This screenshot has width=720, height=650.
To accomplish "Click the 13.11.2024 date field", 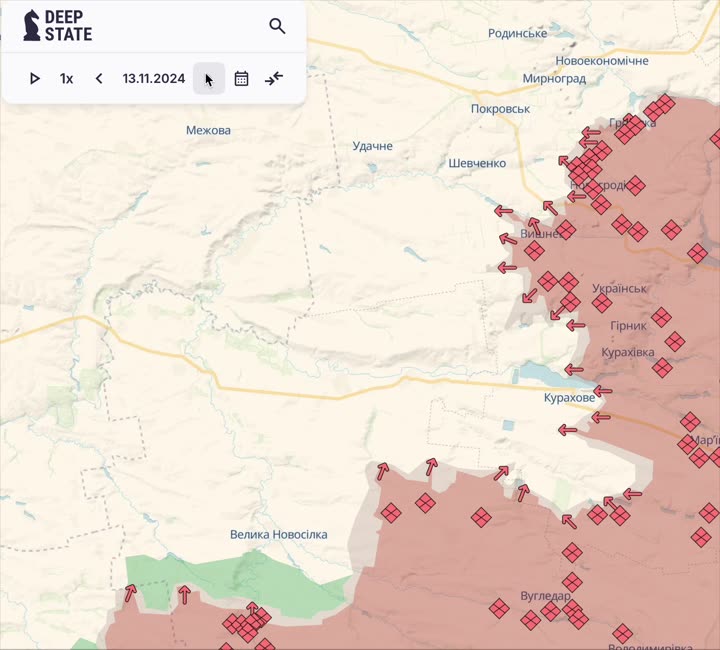I will (154, 78).
